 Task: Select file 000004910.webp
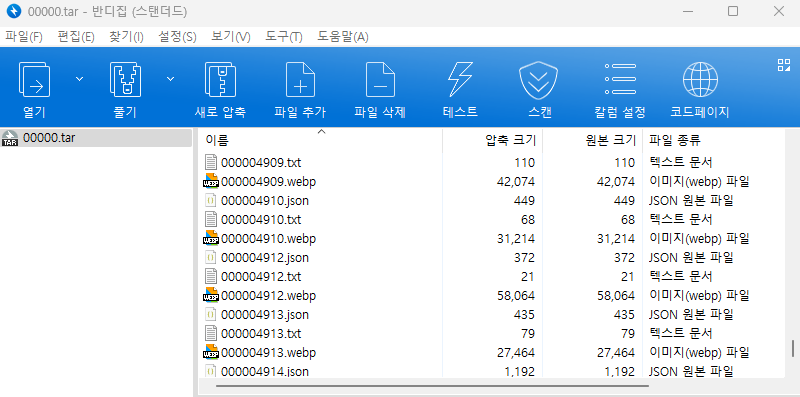[x=268, y=239]
